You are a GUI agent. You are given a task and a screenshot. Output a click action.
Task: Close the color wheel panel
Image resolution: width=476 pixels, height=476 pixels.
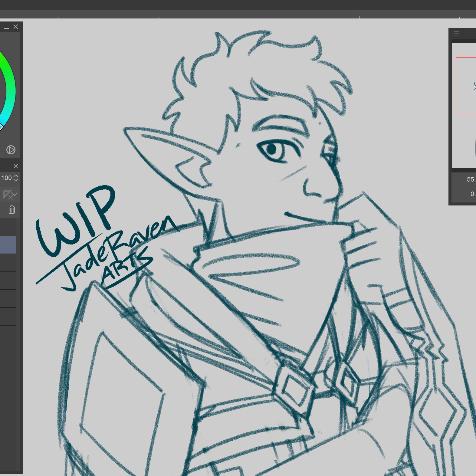pyautogui.click(x=16, y=27)
